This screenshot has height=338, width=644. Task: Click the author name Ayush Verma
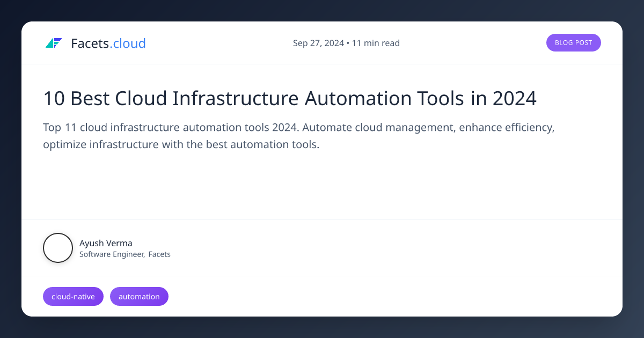106,243
